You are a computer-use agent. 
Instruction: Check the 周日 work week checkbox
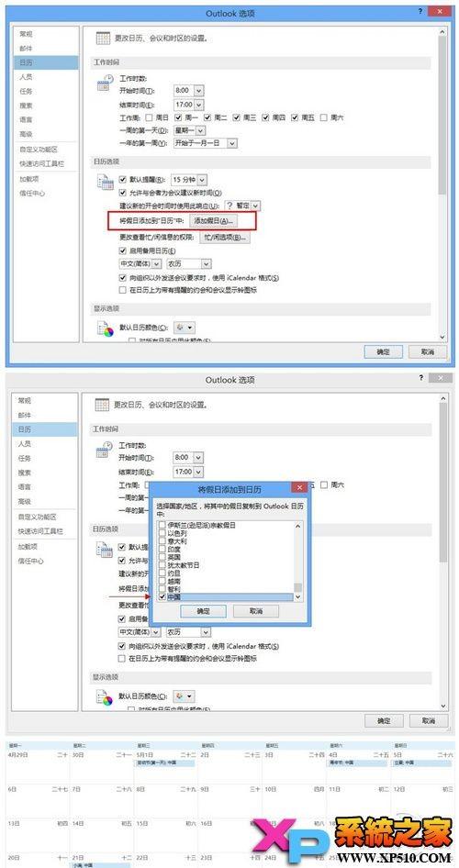pos(149,117)
